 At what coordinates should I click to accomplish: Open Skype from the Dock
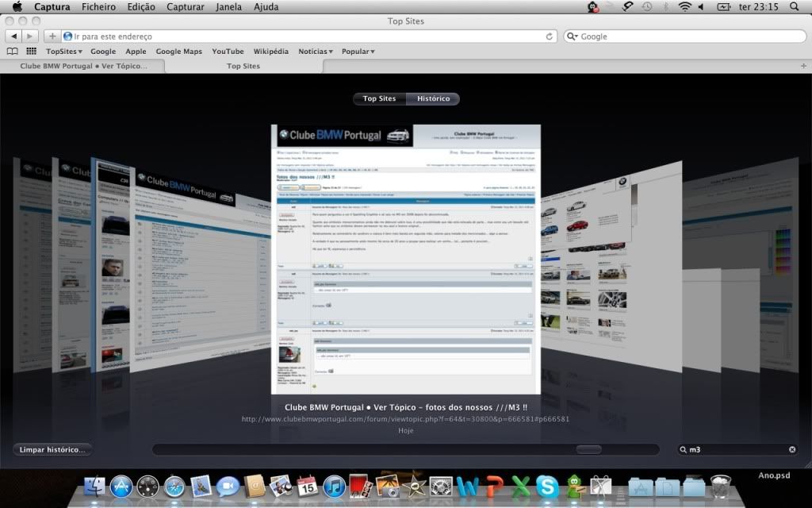pyautogui.click(x=547, y=487)
